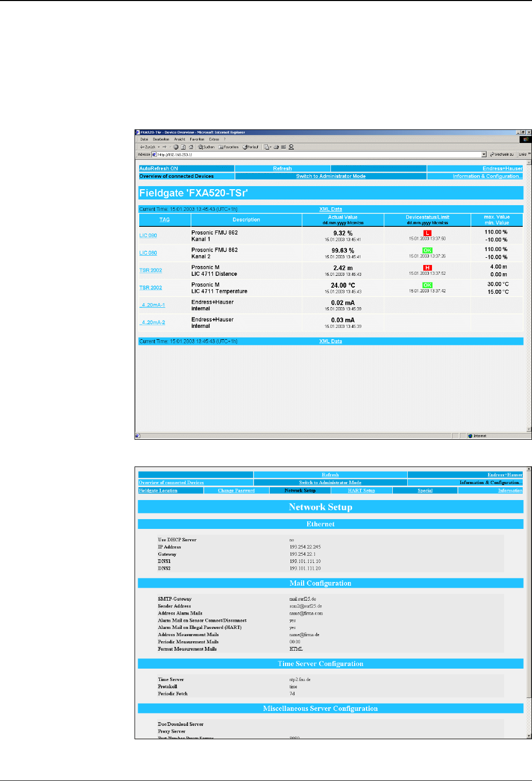Open Overview of connected Devices on Network Setup page

tap(172, 483)
